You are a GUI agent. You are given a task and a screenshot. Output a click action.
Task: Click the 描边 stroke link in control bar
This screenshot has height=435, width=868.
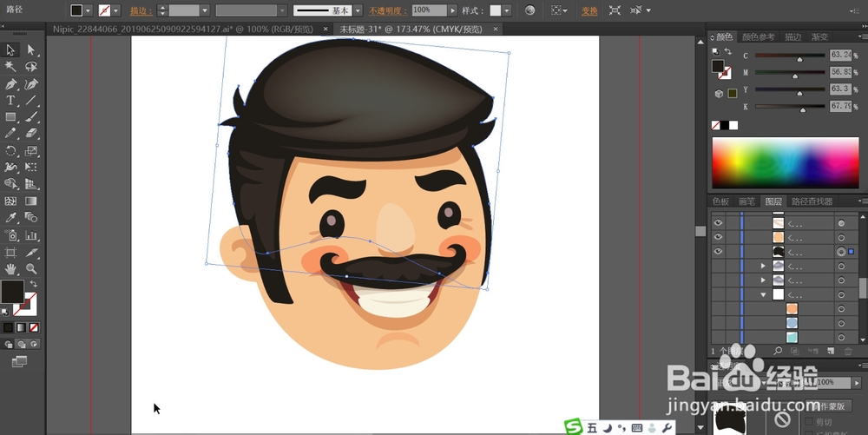pyautogui.click(x=140, y=10)
